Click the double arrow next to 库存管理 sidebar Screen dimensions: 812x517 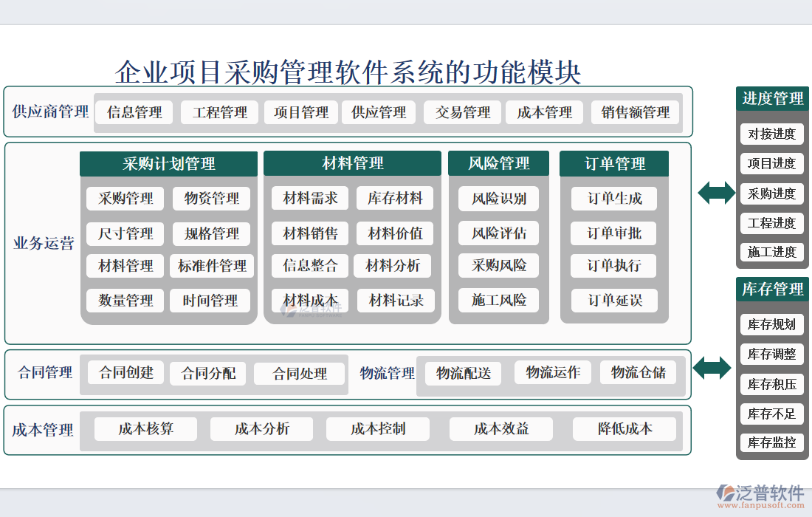pyautogui.click(x=712, y=367)
